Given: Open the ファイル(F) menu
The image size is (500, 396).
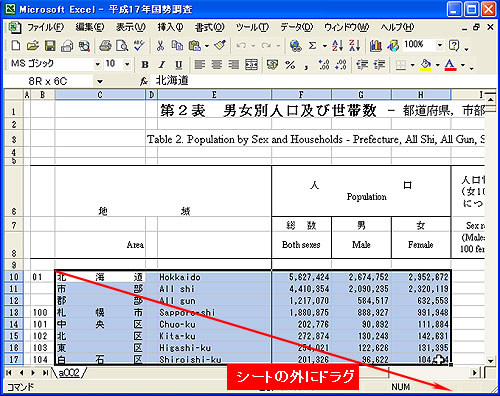Looking at the screenshot, I should 45,27.
